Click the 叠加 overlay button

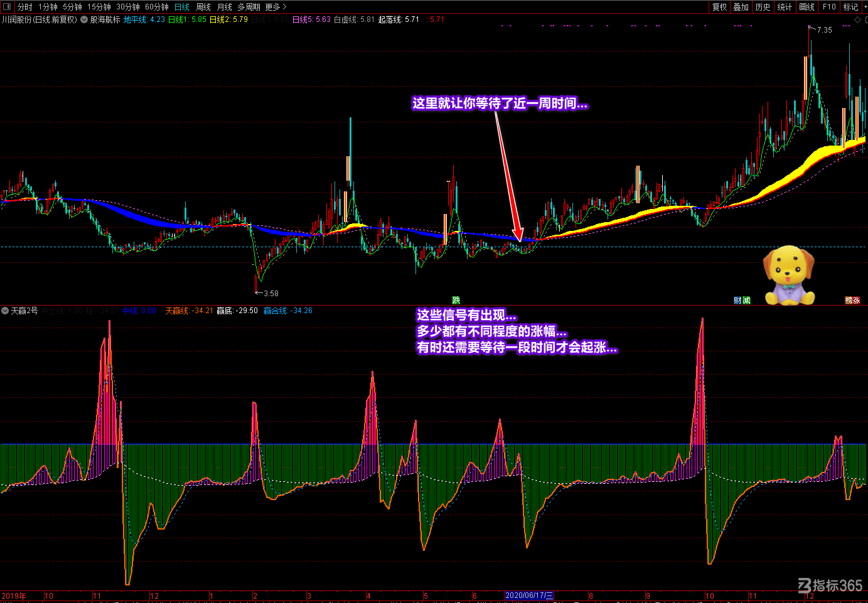(x=741, y=7)
